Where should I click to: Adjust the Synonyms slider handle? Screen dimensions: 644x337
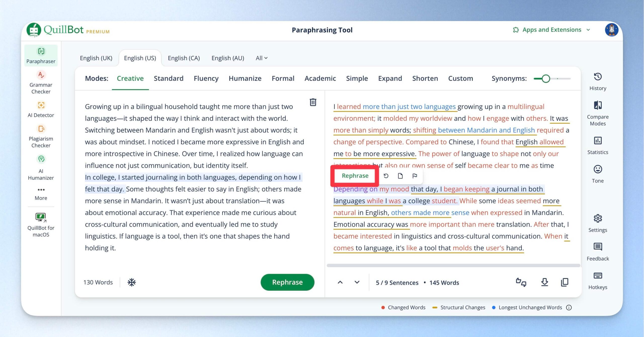(546, 78)
